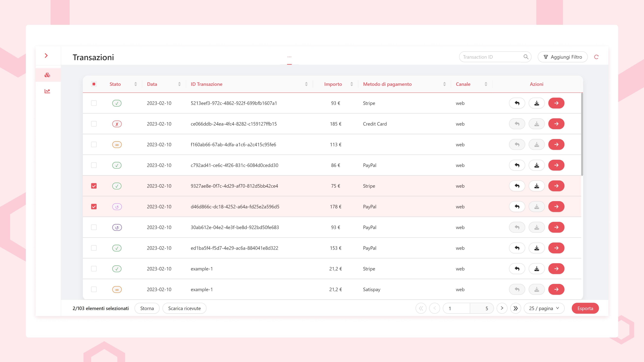Click the red refresh icon near Aggiungi Filtro
The width and height of the screenshot is (644, 362).
point(596,57)
